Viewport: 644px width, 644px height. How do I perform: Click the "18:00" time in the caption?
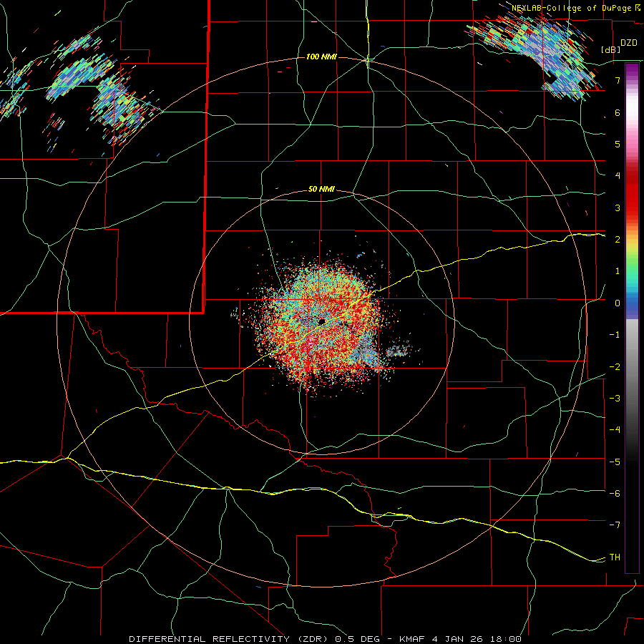[x=505, y=639]
